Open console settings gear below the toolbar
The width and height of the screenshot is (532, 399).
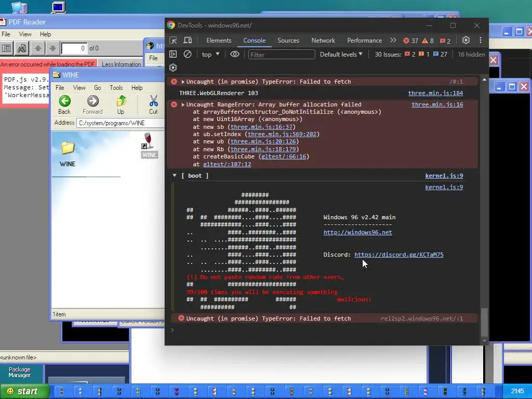point(173,68)
